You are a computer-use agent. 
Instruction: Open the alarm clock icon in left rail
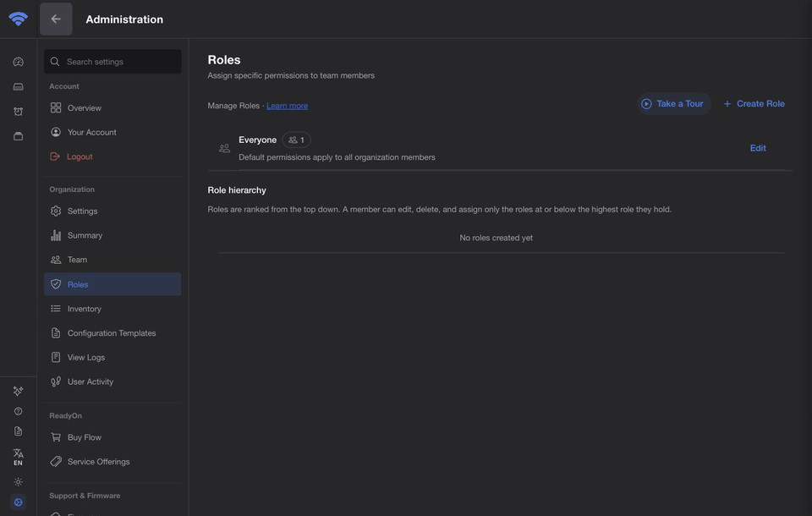click(x=18, y=112)
